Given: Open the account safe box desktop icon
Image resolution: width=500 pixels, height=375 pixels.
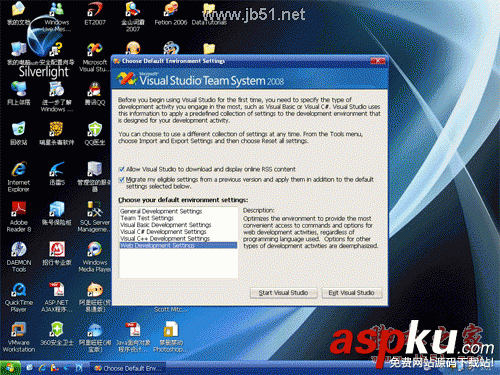Looking at the screenshot, I should point(57,213).
